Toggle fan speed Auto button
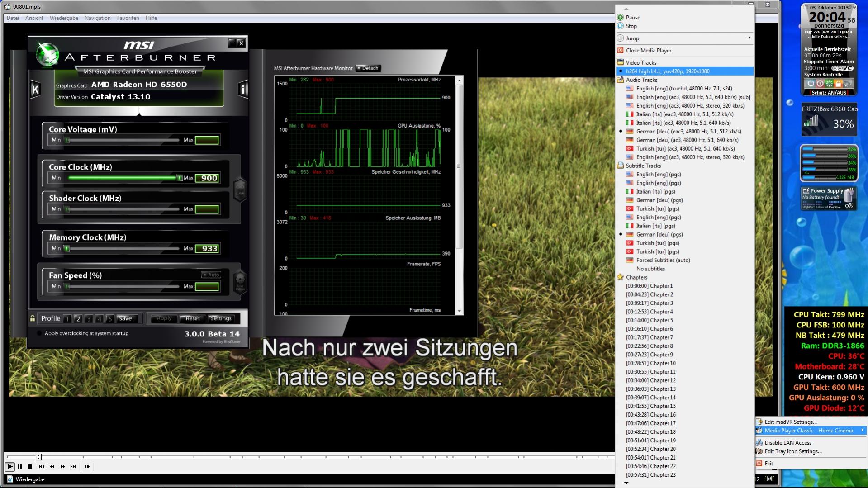The width and height of the screenshot is (868, 488). 211,275
